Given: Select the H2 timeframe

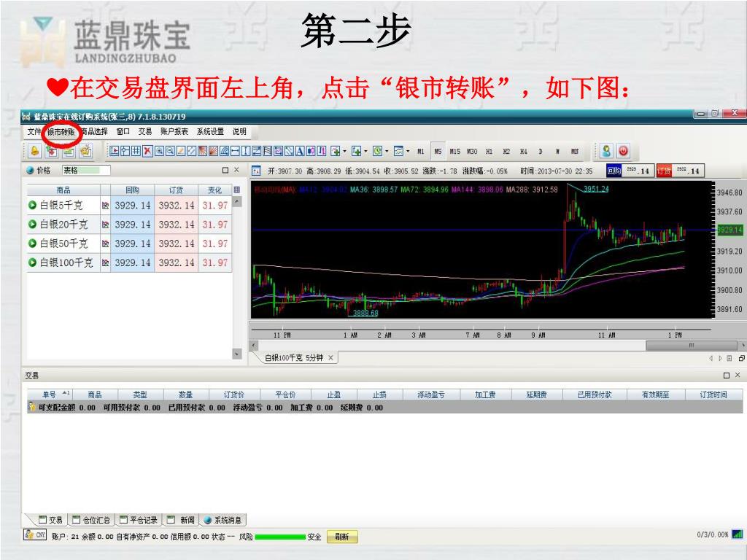Looking at the screenshot, I should pyautogui.click(x=506, y=152).
